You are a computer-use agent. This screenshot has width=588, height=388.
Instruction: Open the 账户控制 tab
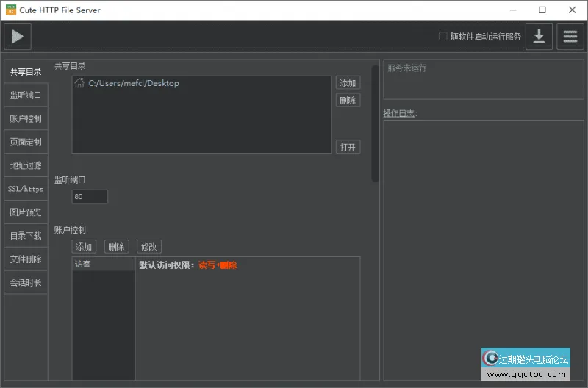26,118
